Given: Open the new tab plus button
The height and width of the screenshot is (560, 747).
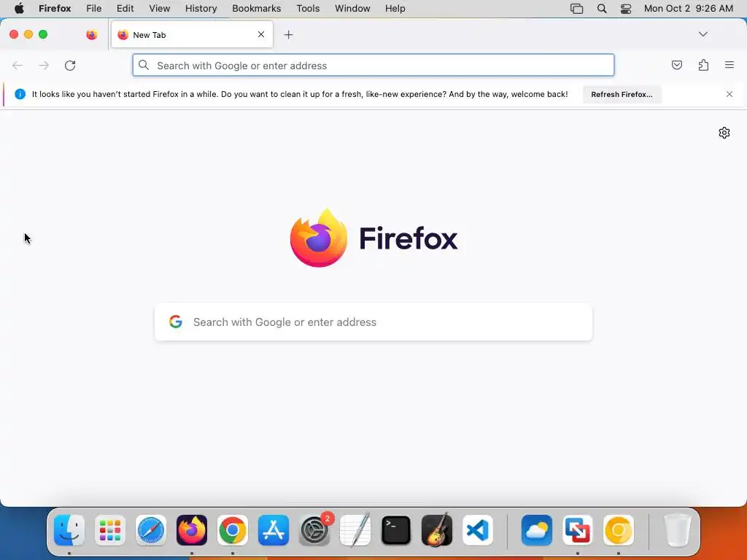Looking at the screenshot, I should [288, 35].
